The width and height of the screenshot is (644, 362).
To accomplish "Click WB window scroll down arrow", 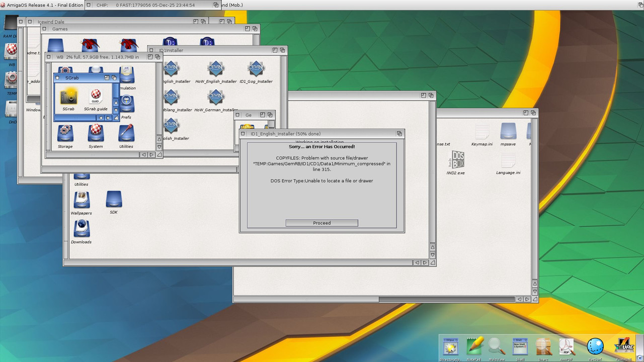I will tap(159, 147).
